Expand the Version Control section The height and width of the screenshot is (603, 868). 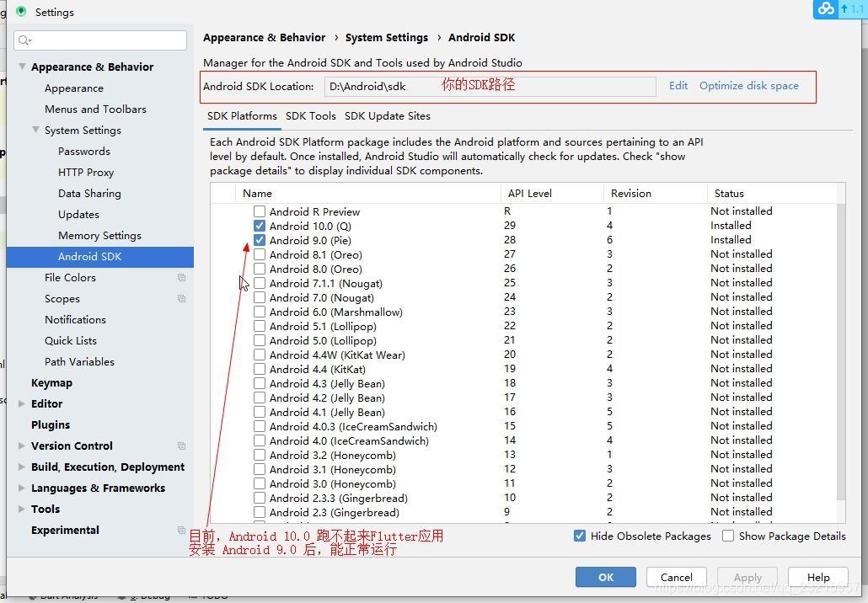pyautogui.click(x=22, y=446)
